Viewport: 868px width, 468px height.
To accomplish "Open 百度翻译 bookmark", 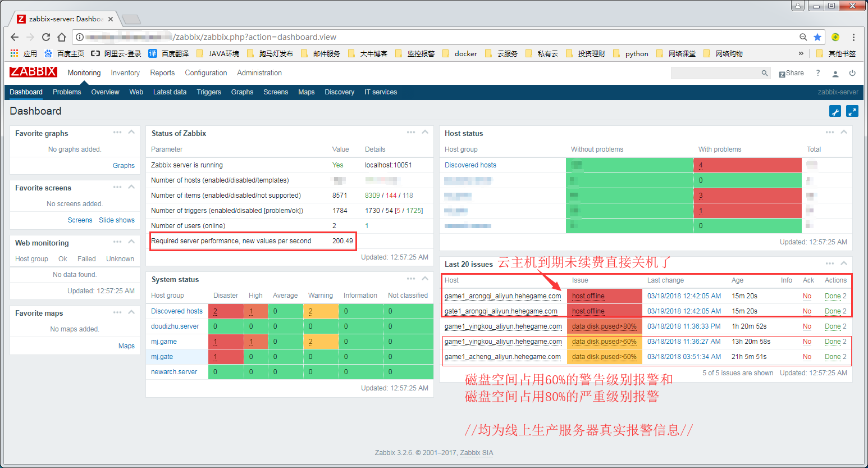I will pos(168,53).
